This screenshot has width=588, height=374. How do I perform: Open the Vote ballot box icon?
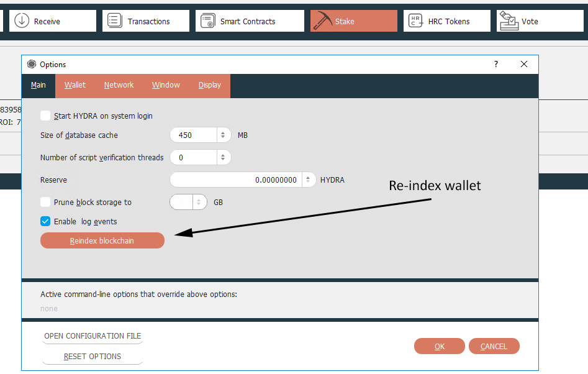[509, 21]
